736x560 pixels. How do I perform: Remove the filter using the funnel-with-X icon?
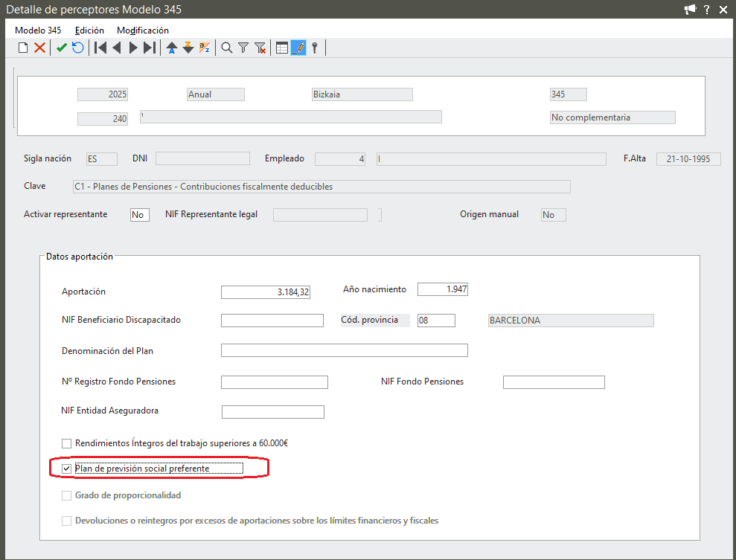[260, 48]
